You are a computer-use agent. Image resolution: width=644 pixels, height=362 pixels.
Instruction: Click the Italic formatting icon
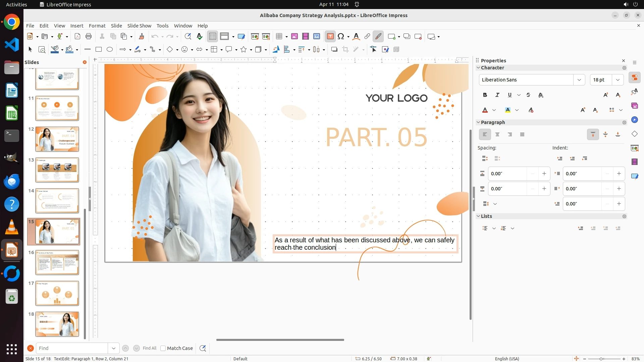[497, 95]
